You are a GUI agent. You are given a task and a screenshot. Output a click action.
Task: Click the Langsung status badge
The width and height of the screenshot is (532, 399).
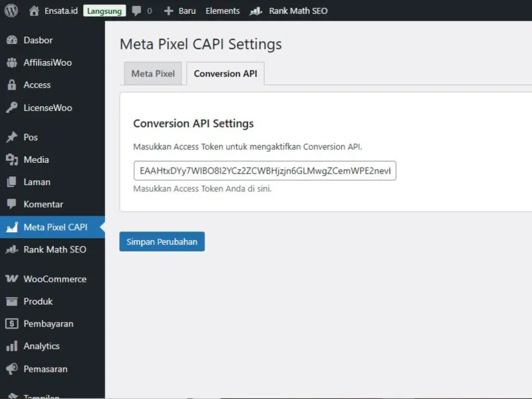(104, 11)
